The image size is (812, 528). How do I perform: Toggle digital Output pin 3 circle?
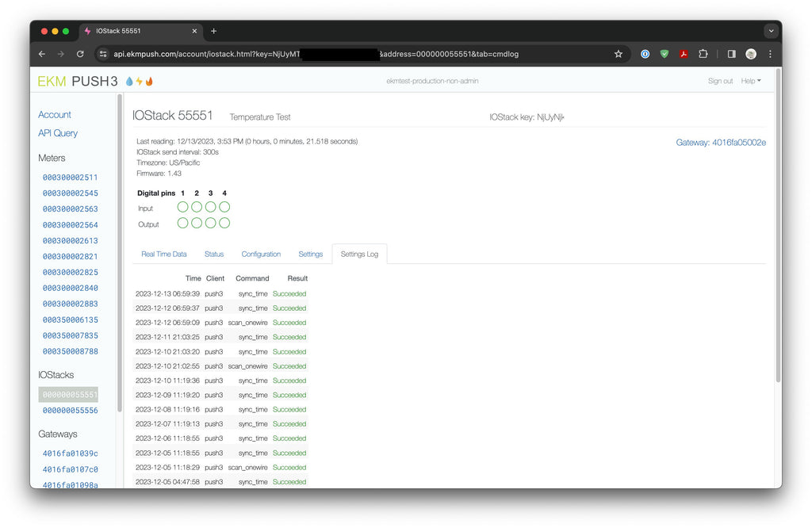click(211, 224)
